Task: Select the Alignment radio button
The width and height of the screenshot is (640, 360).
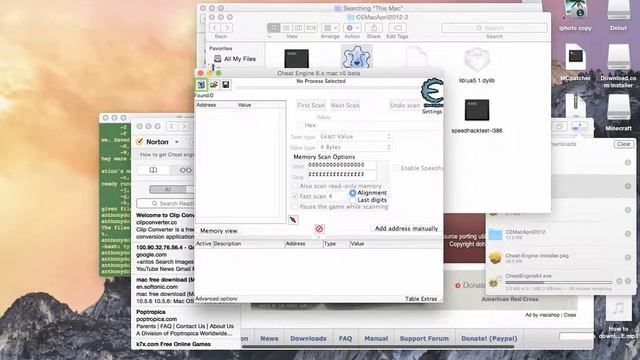Action: click(353, 193)
